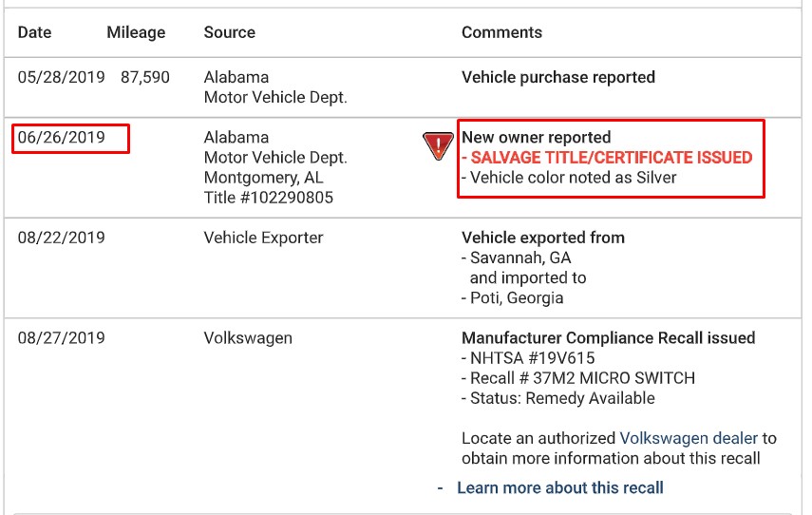Click Vehicle Exporter source entry
This screenshot has height=515, width=812.
263,238
